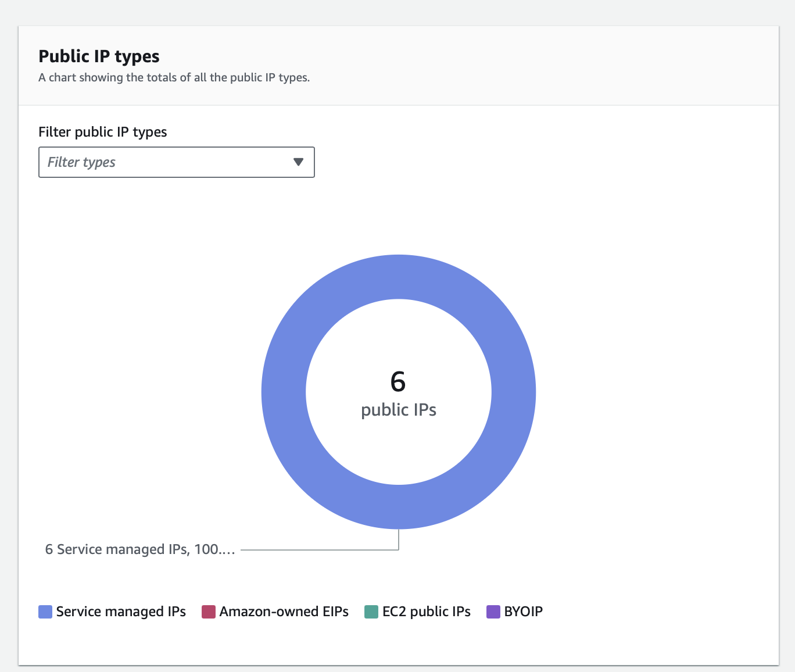Select the blue donut chart segment
The image size is (795, 672).
399,277
